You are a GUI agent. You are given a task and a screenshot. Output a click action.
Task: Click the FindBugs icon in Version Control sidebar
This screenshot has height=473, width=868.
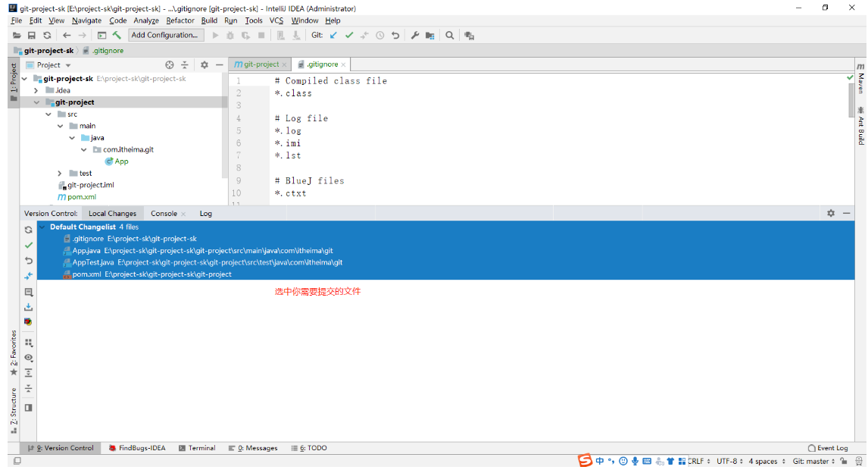click(x=28, y=322)
